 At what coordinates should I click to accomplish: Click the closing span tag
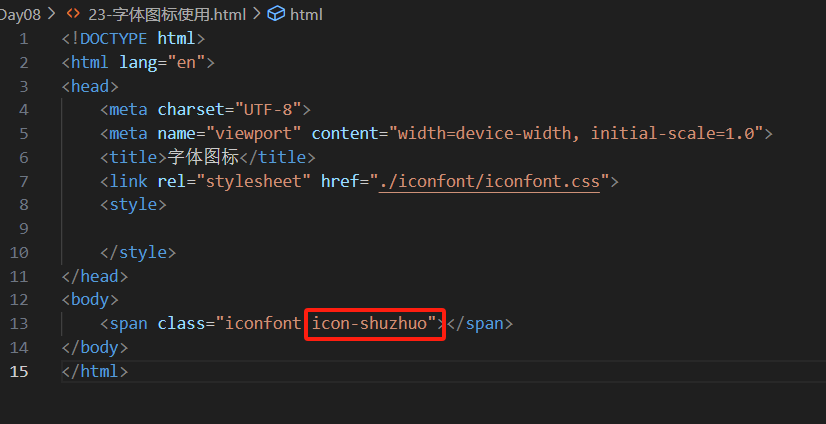pos(479,323)
